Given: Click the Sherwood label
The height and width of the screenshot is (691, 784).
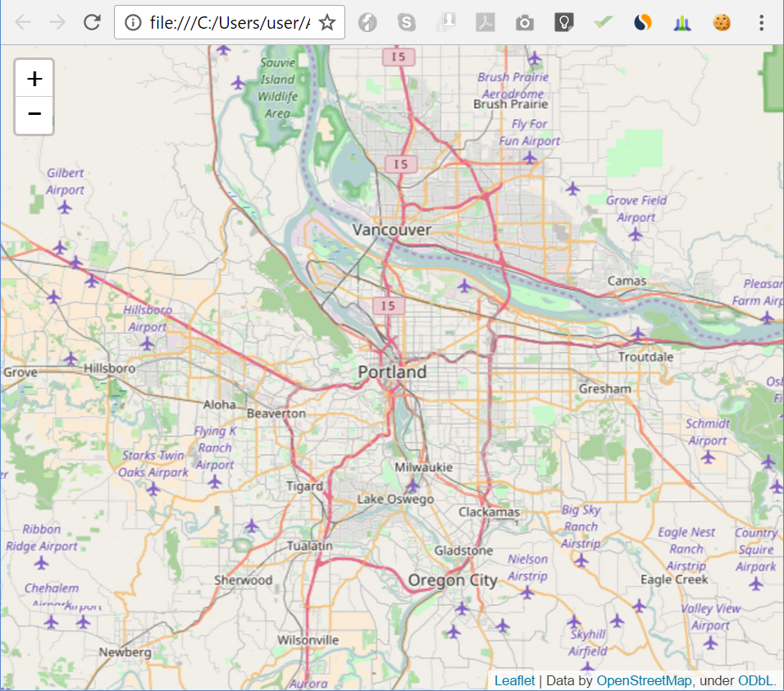Looking at the screenshot, I should pyautogui.click(x=244, y=580).
